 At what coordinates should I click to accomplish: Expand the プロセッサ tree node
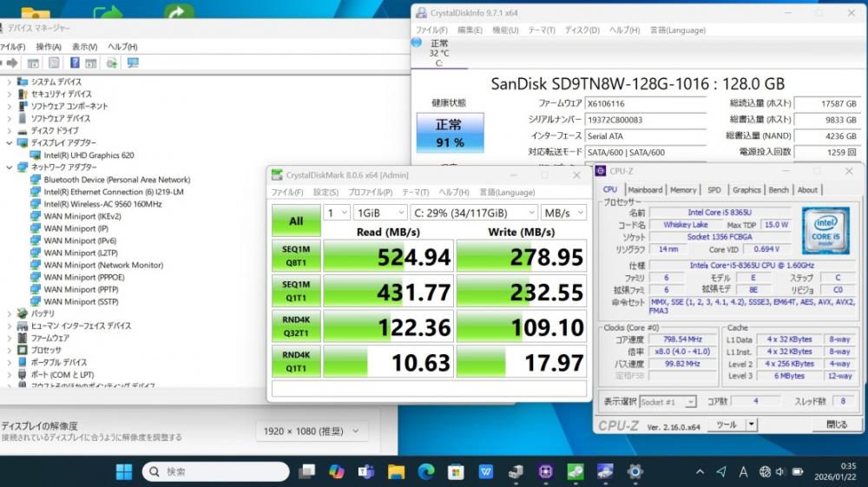point(9,351)
